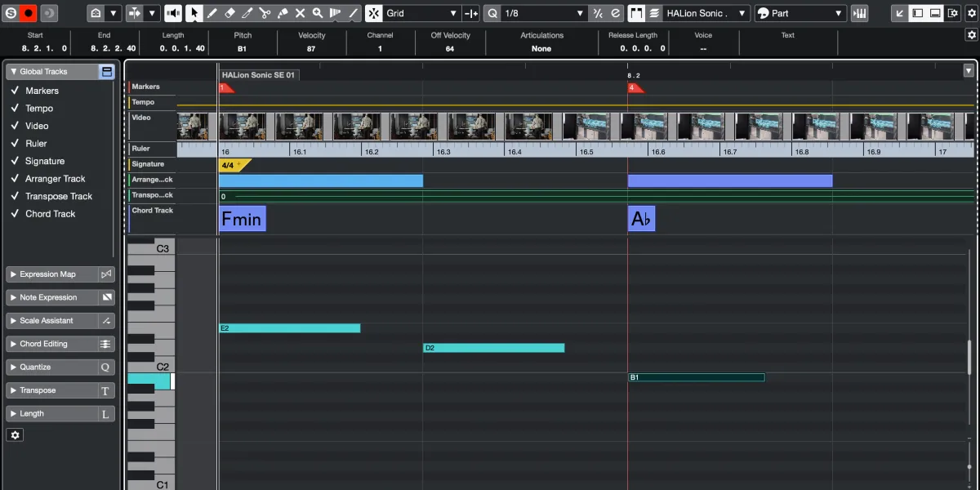Uncheck the Markers global track
The width and height of the screenshot is (980, 490).
point(15,91)
